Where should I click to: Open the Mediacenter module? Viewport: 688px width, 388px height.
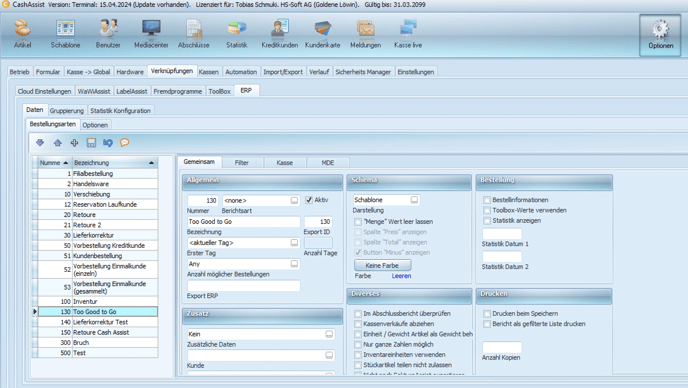[151, 33]
